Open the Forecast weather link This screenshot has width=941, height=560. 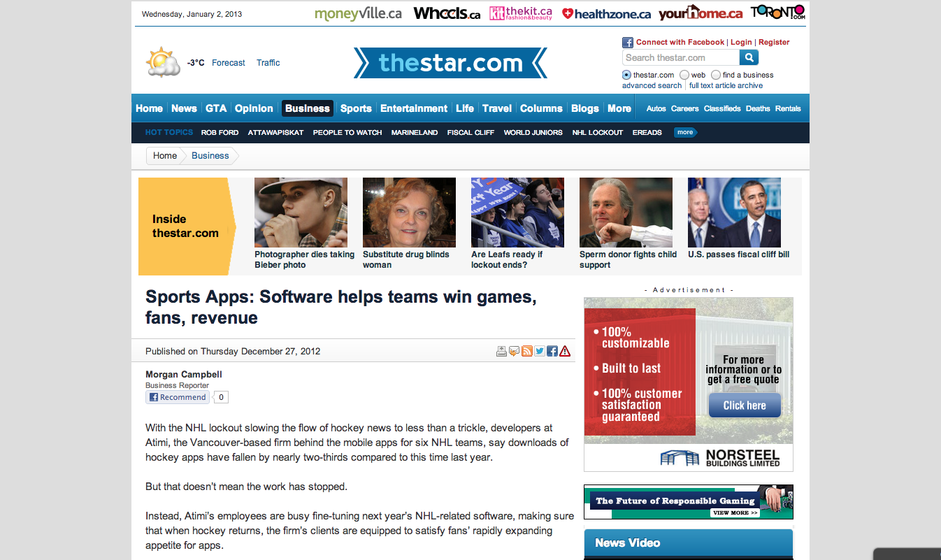click(x=228, y=63)
